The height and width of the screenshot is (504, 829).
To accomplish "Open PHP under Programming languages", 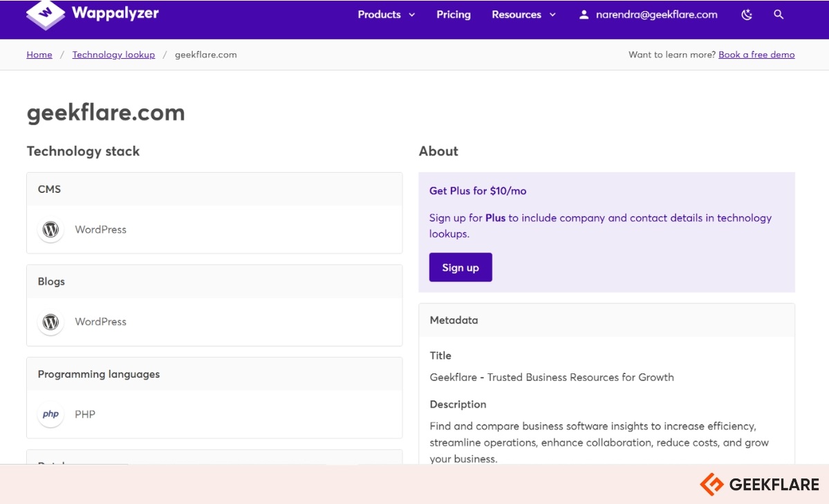I will coord(85,414).
